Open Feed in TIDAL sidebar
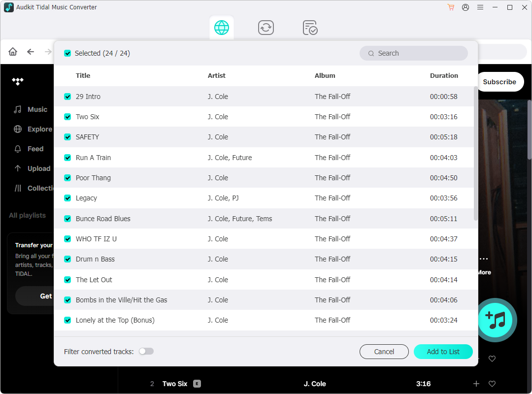The height and width of the screenshot is (394, 532). [29, 149]
